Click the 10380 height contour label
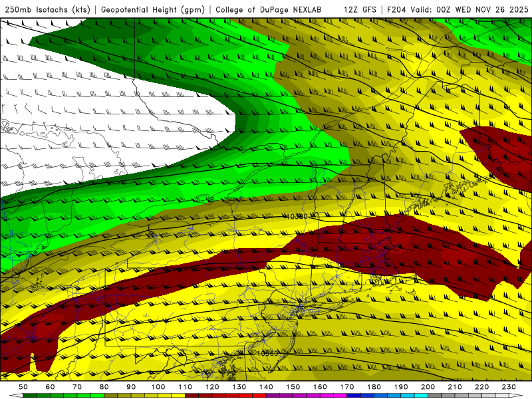The image size is (532, 399). 297,216
